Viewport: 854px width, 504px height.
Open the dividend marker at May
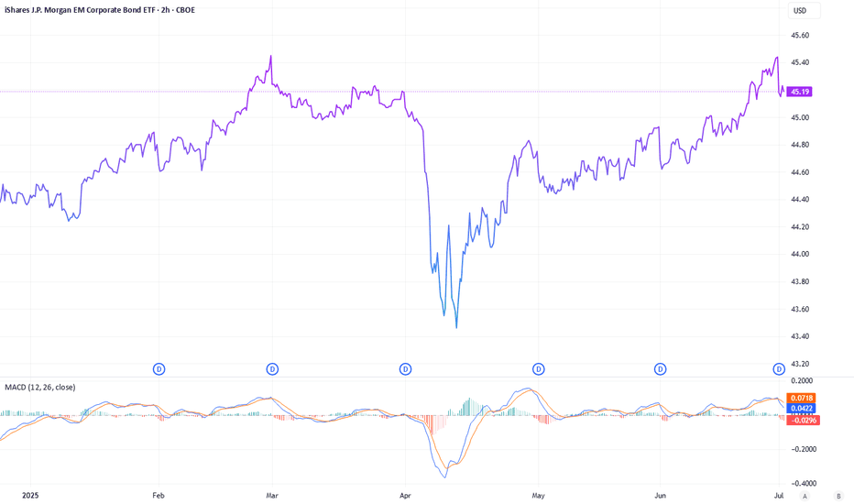point(539,369)
